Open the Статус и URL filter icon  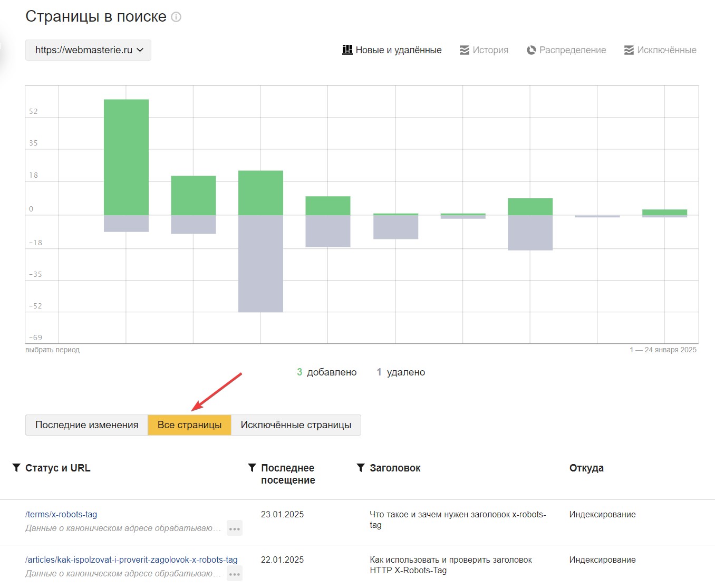(16, 468)
